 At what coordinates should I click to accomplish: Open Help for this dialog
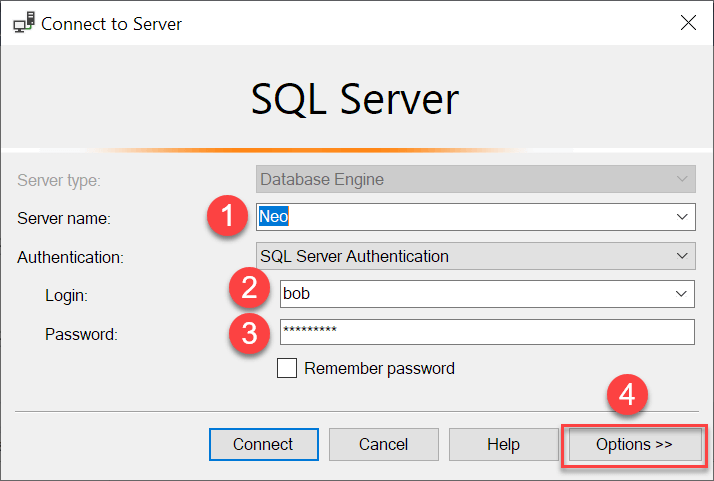coord(503,444)
